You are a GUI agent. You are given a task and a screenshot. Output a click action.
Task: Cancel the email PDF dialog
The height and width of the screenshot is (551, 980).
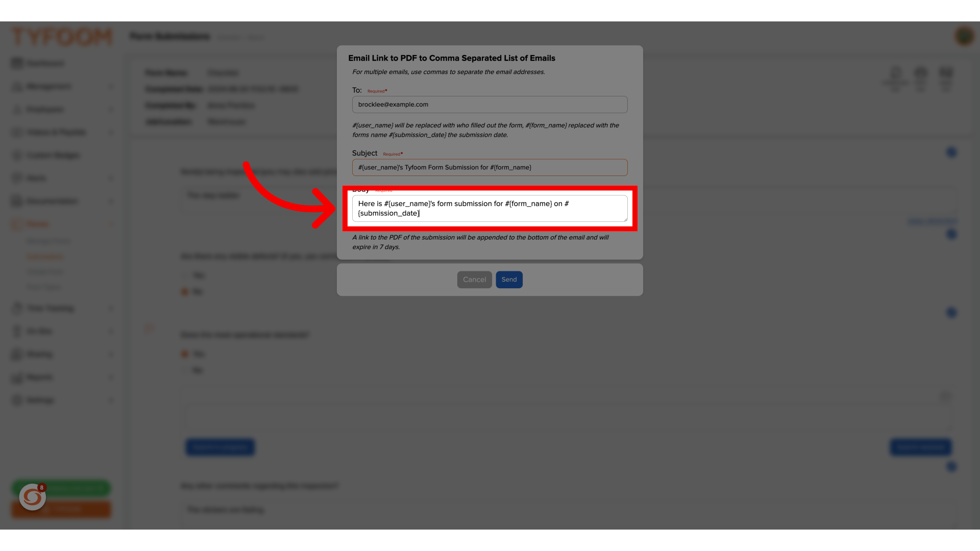point(474,280)
